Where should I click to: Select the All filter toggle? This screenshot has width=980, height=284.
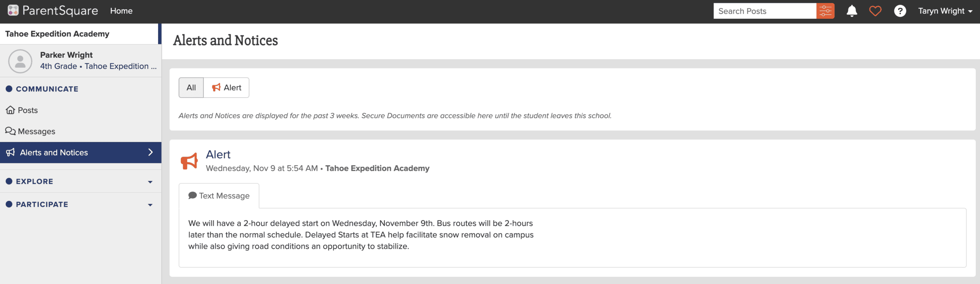point(191,88)
